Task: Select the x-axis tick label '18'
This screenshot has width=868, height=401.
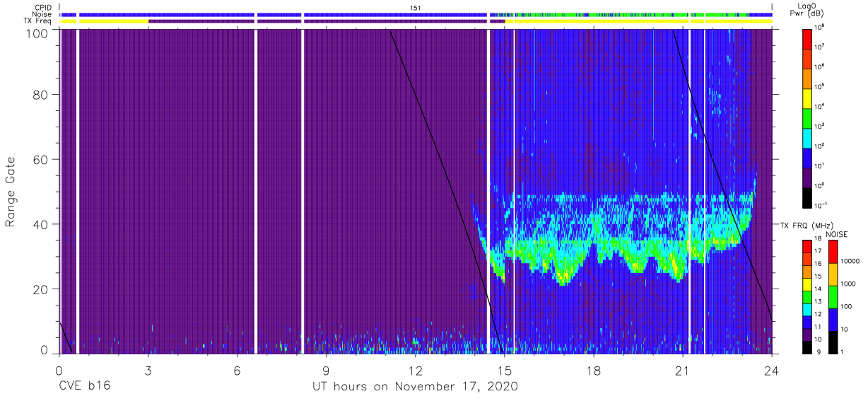Action: 594,369
